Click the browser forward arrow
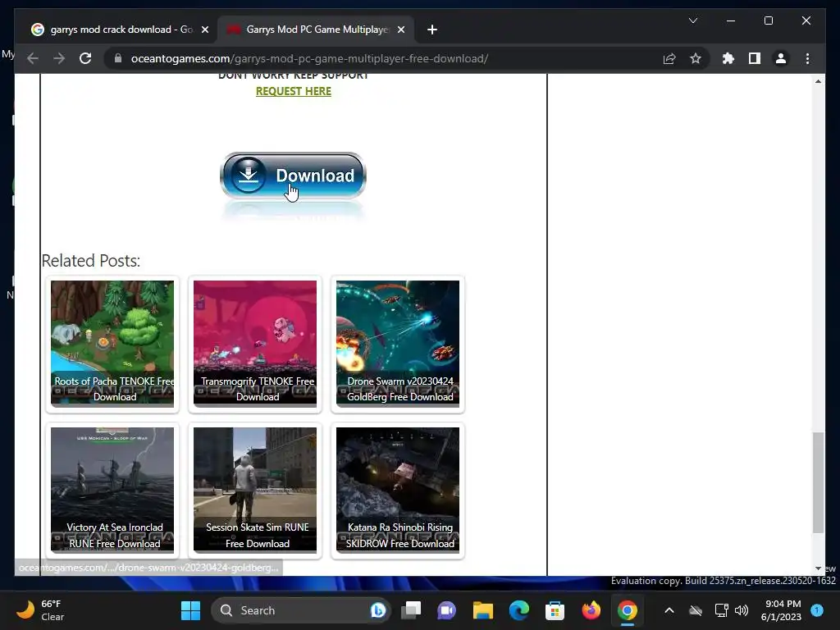The width and height of the screenshot is (840, 630). pyautogui.click(x=59, y=58)
